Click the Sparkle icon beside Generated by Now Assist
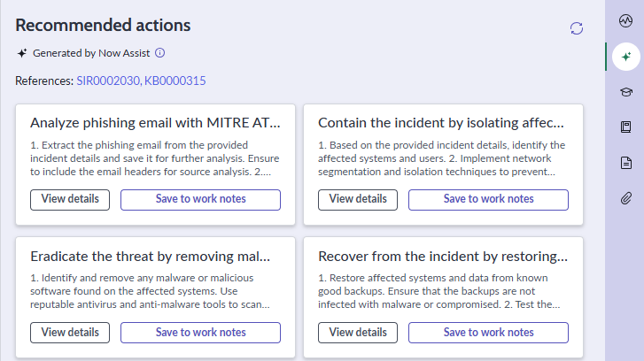 pyautogui.click(x=22, y=53)
